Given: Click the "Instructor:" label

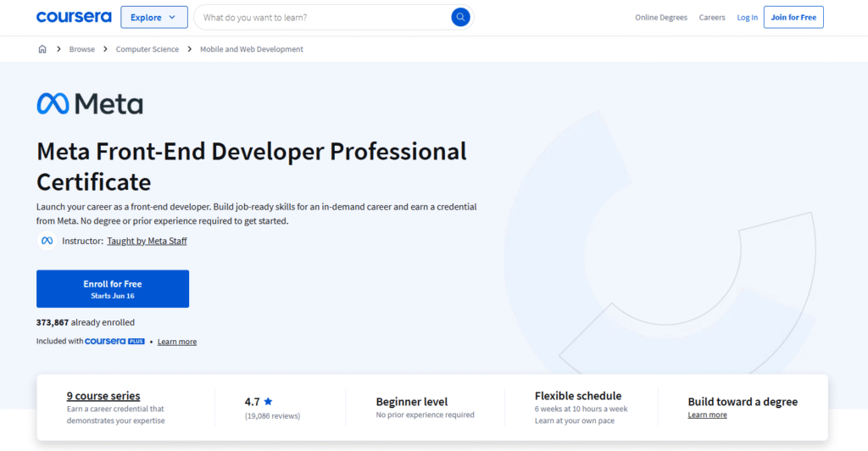Looking at the screenshot, I should click(82, 241).
